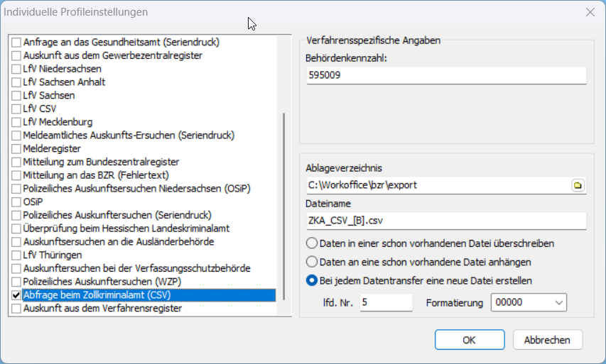606x364 pixels.
Task: Close the Individuelle Profileinstellungen dialog
Action: pyautogui.click(x=590, y=12)
